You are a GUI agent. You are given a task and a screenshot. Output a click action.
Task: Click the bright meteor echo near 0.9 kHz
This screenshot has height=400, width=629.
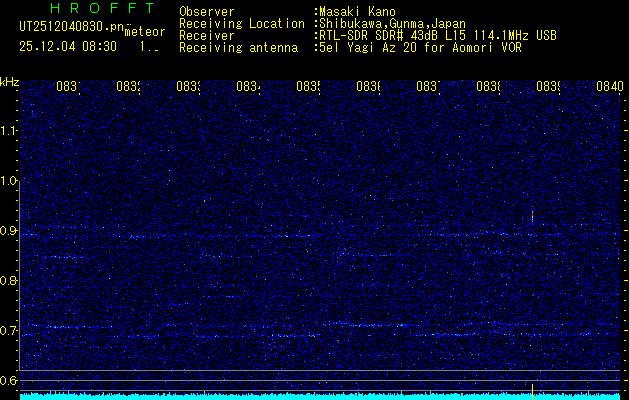click(x=532, y=215)
